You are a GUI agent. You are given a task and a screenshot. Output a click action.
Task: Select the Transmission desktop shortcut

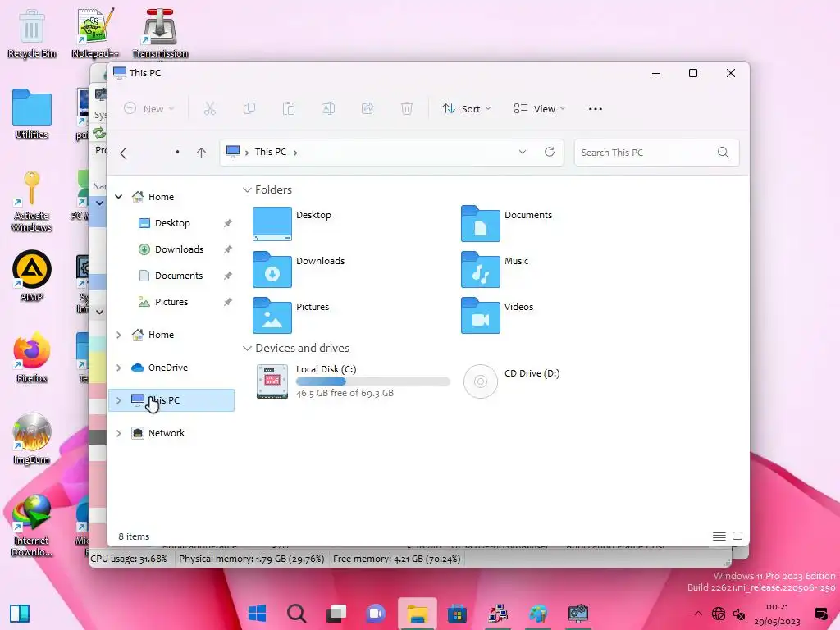click(x=160, y=33)
